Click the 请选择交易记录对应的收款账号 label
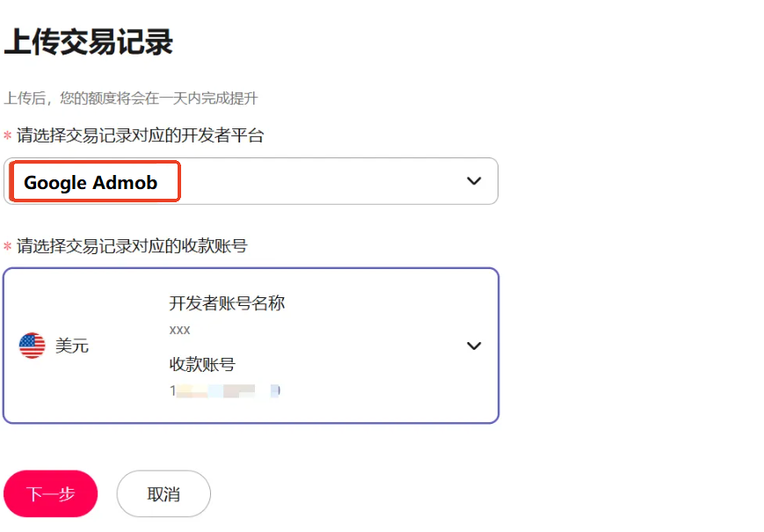This screenshot has width=764, height=532. click(132, 246)
